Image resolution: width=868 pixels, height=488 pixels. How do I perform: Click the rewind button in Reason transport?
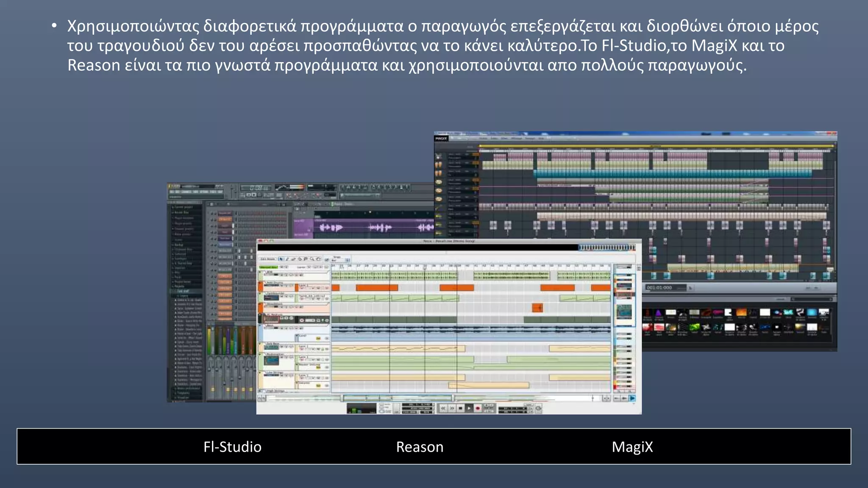[443, 408]
